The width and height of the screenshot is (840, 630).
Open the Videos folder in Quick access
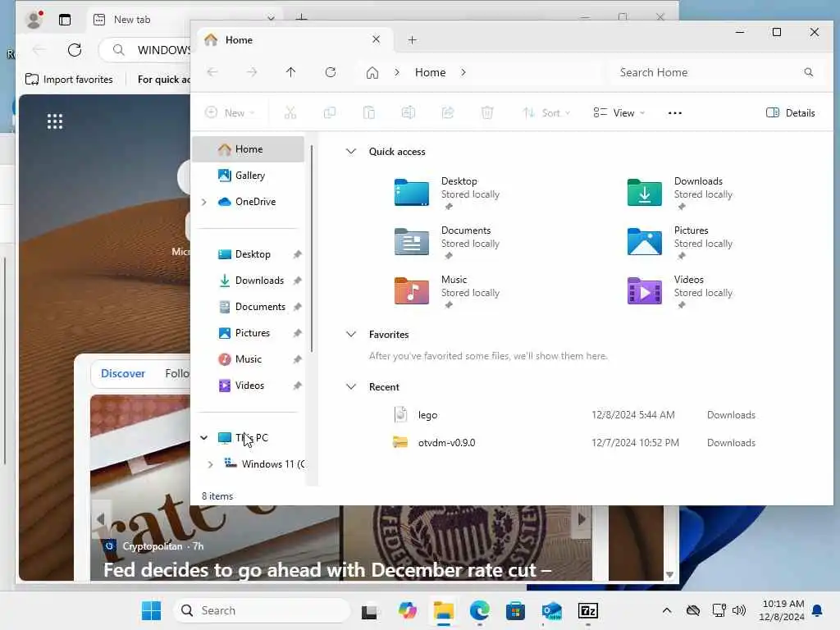coord(680,291)
